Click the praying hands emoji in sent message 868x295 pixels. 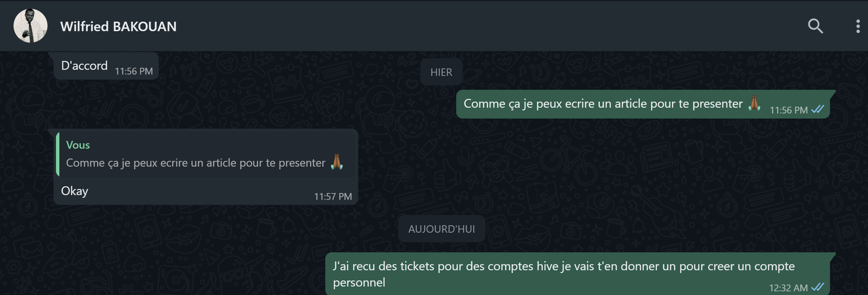coord(754,103)
